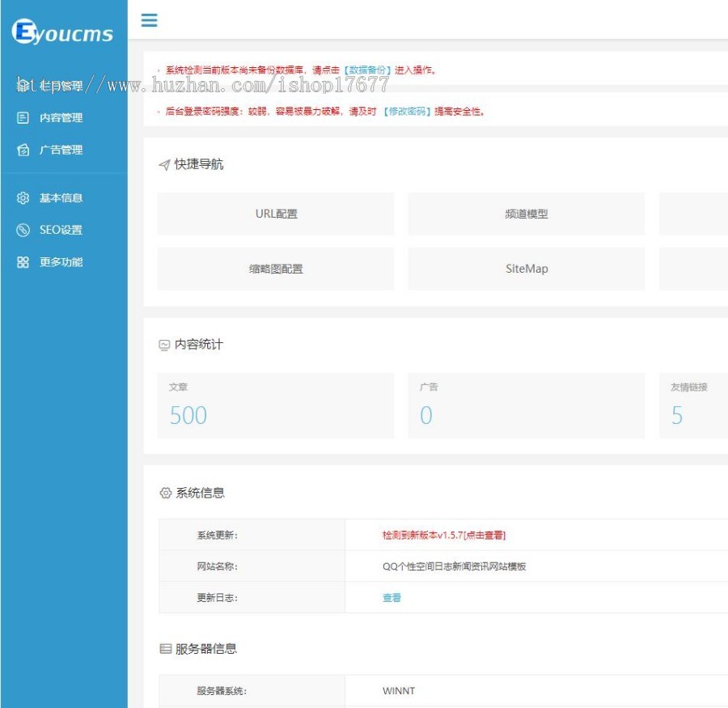728x708 pixels.
Task: Click the URL配置 shortcut button
Action: pyautogui.click(x=276, y=214)
